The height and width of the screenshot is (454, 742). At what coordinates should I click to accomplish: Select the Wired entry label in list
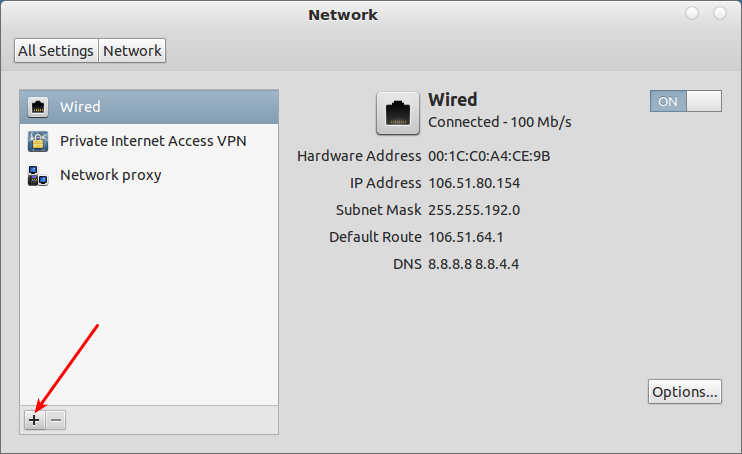[x=80, y=107]
